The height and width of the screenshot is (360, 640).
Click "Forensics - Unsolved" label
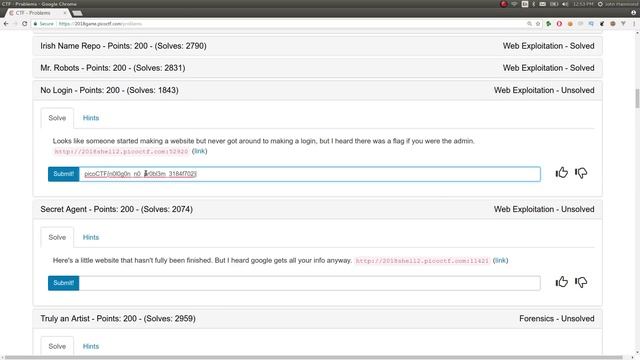(557, 318)
